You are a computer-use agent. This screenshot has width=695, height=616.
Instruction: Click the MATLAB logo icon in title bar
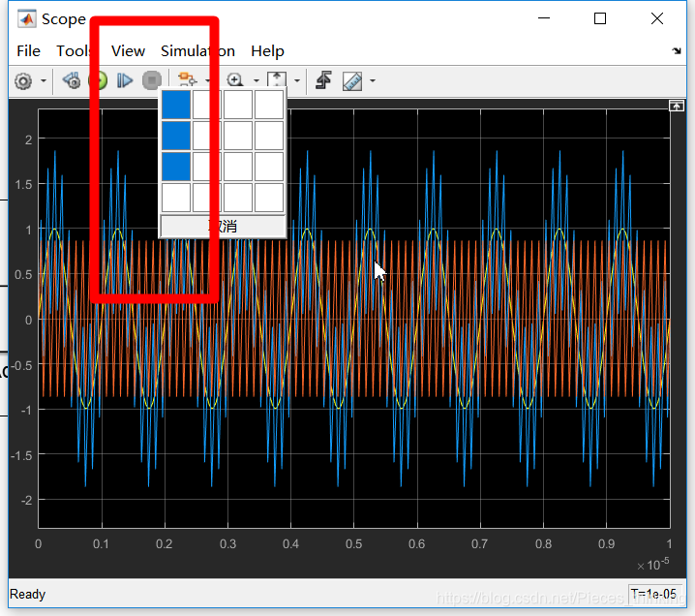coord(26,18)
